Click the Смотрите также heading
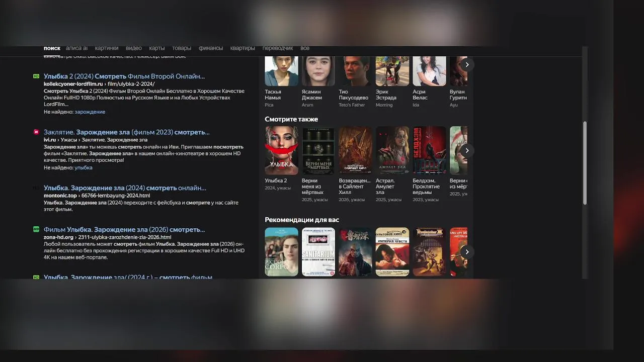 click(x=291, y=119)
